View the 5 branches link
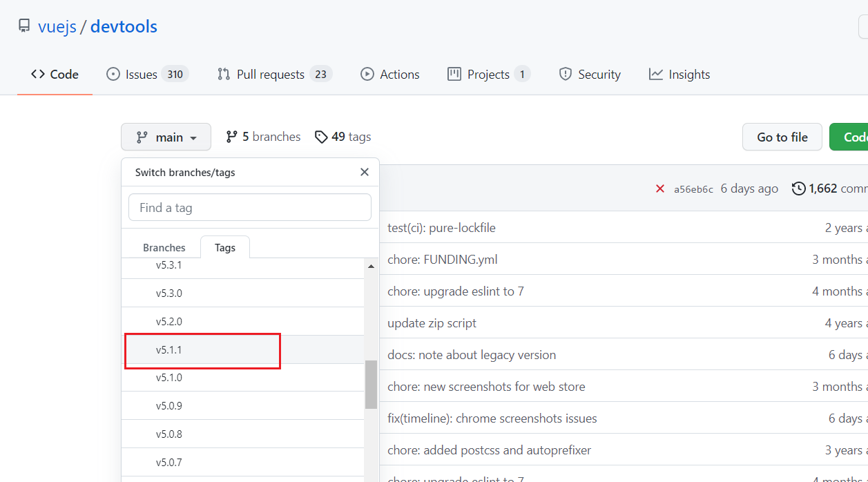Image resolution: width=868 pixels, height=482 pixels. (x=263, y=137)
